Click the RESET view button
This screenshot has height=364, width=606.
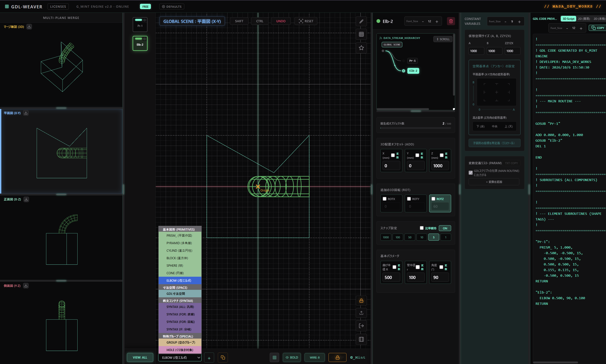(x=306, y=21)
